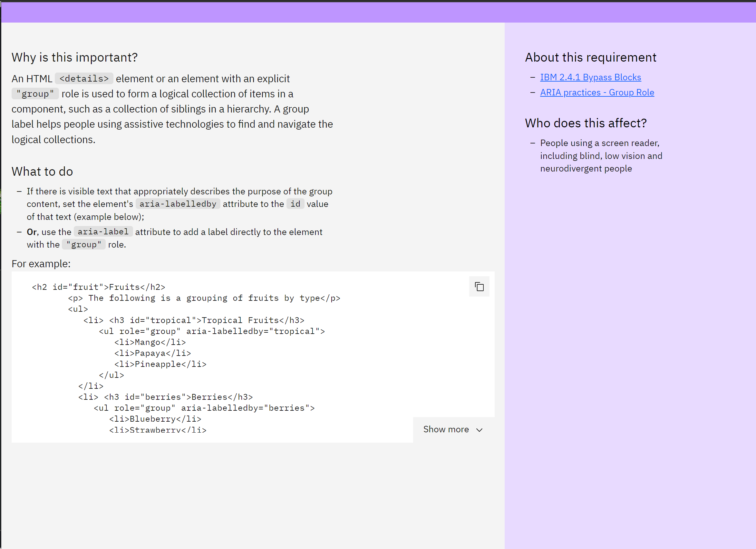The height and width of the screenshot is (549, 756).
Task: Click the copy code snippet icon
Action: [479, 287]
